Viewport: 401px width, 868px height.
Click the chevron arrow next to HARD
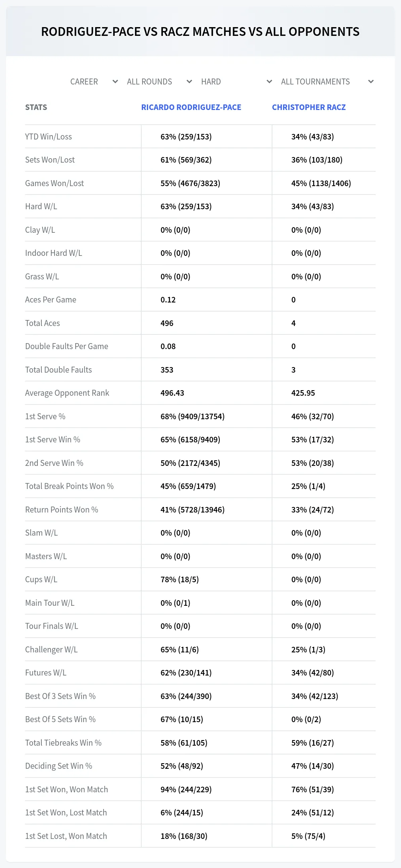point(269,82)
